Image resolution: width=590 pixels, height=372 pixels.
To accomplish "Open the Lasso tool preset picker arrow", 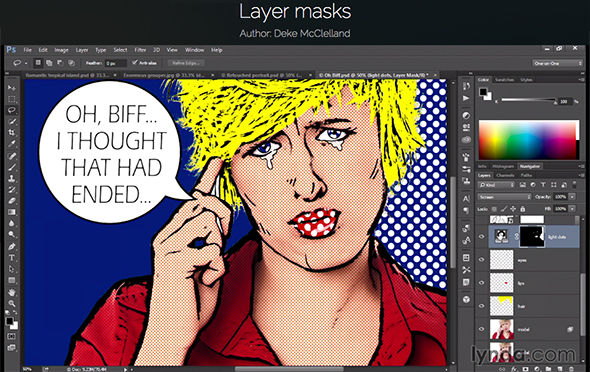I will point(26,63).
